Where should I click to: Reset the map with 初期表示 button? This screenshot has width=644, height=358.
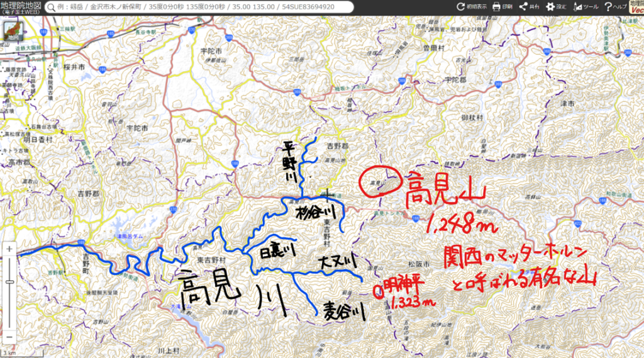(472, 7)
